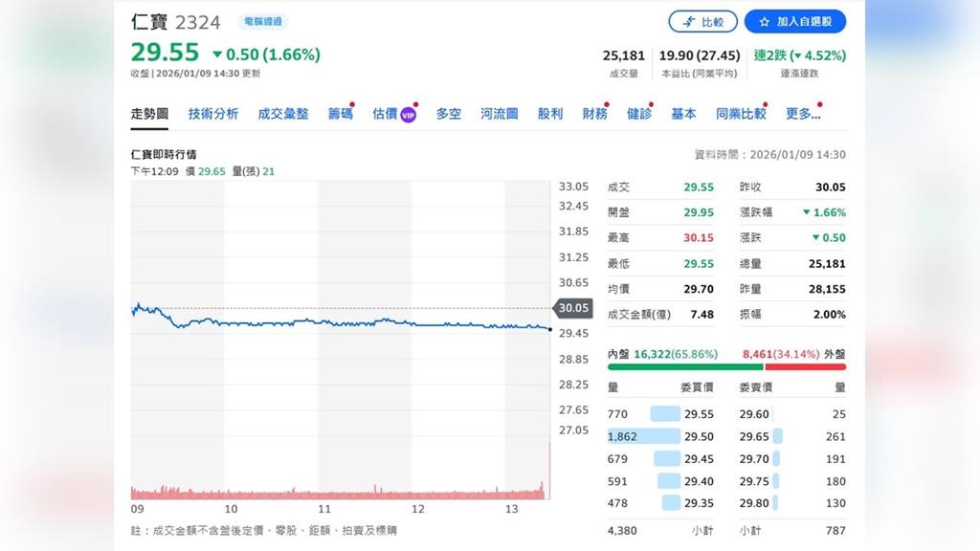980x551 pixels.
Task: Select the 籌碼 tab
Action: [340, 114]
